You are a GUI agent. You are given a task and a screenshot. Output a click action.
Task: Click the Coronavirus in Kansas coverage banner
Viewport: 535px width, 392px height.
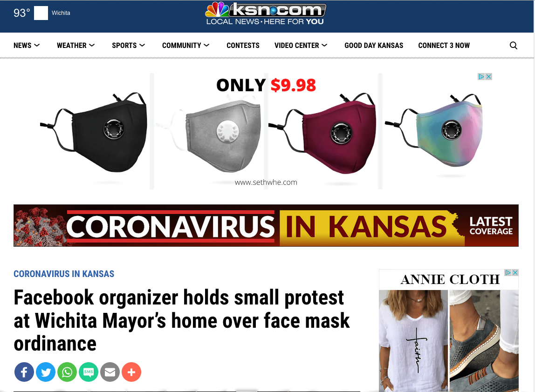pos(266,225)
